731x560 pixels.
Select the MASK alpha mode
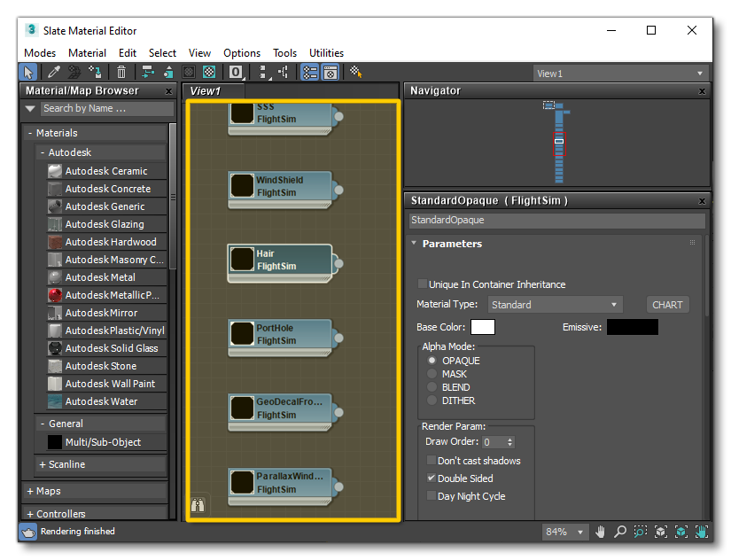click(x=432, y=374)
